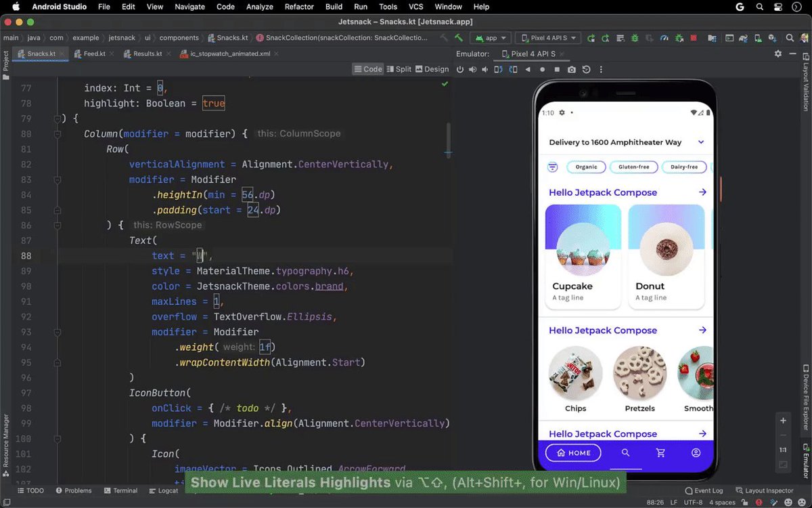812x508 pixels.
Task: Open the Event Log from the status bar
Action: point(704,490)
